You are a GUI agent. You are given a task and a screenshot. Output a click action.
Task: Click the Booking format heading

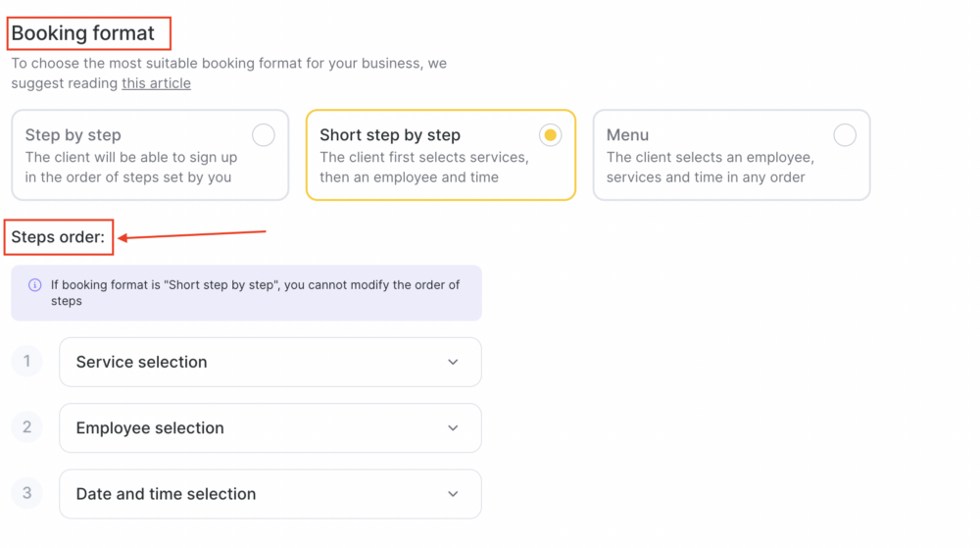[83, 33]
